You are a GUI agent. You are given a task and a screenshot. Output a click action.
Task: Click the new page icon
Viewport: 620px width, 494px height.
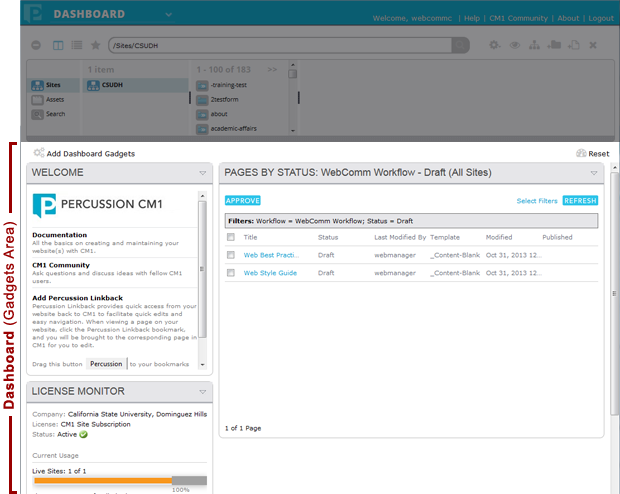[x=573, y=45]
